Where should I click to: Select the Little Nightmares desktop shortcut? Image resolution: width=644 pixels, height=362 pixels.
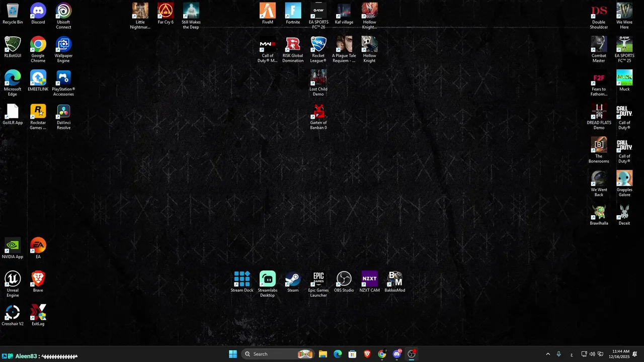[x=140, y=16]
